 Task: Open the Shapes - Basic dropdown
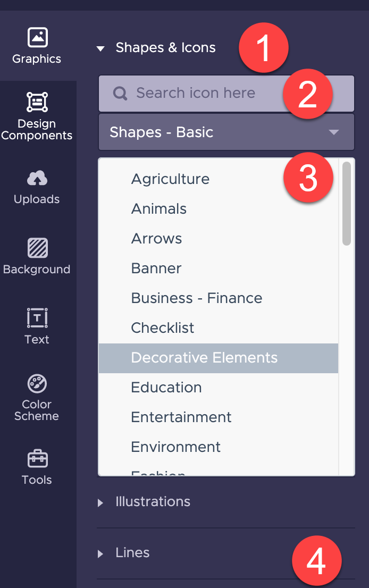tap(227, 132)
